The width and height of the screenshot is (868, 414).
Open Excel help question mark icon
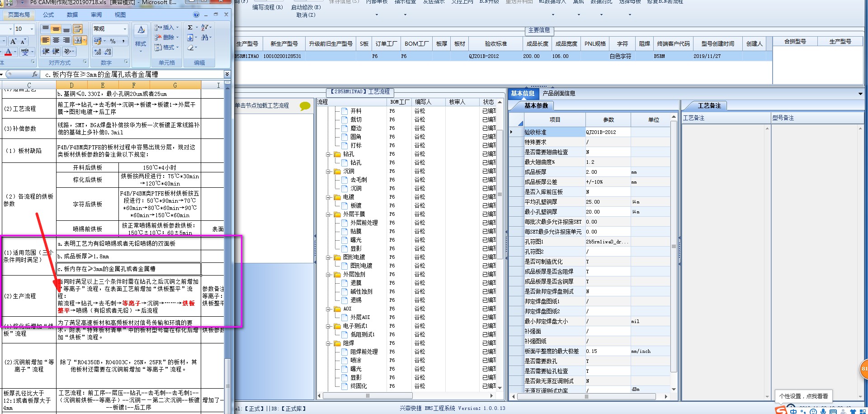(x=196, y=14)
